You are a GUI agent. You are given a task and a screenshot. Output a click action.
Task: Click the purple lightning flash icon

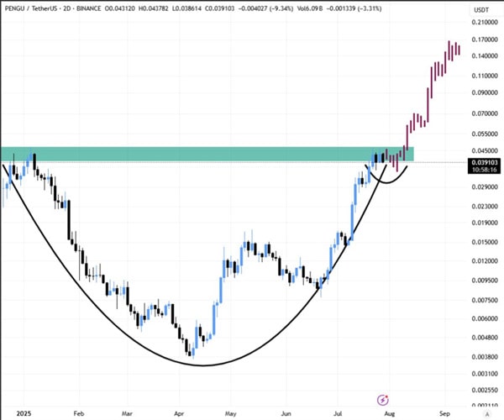point(382,400)
